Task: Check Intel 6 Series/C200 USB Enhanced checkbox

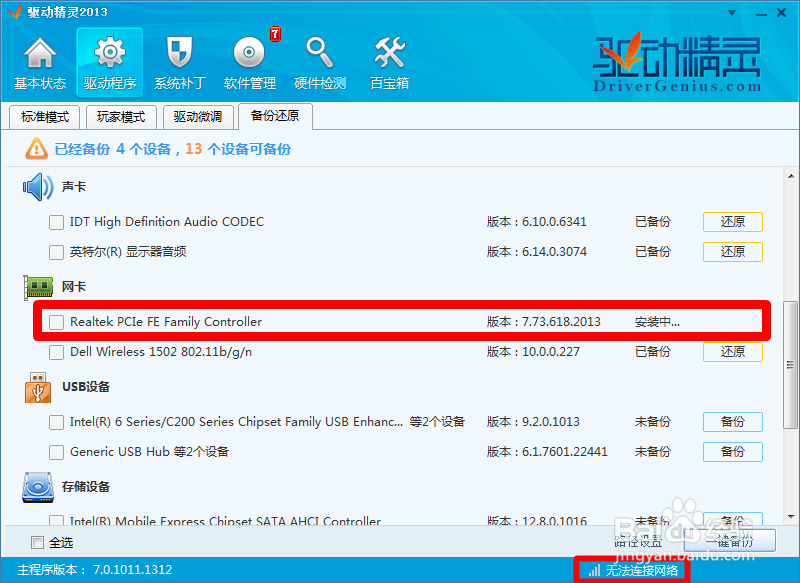Action: click(x=56, y=422)
